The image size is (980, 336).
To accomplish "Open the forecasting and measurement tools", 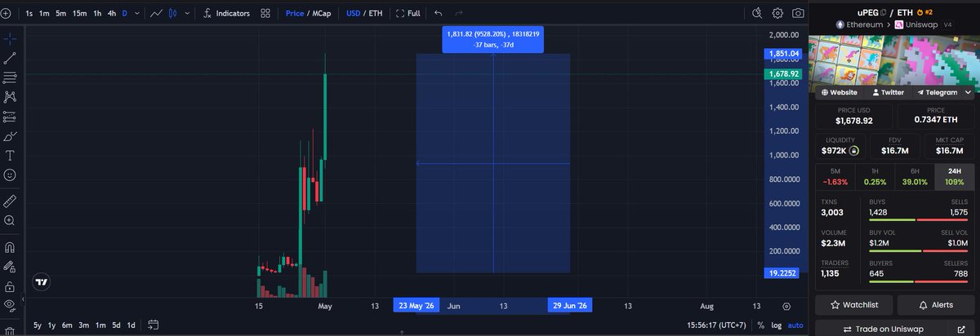I will 10,117.
